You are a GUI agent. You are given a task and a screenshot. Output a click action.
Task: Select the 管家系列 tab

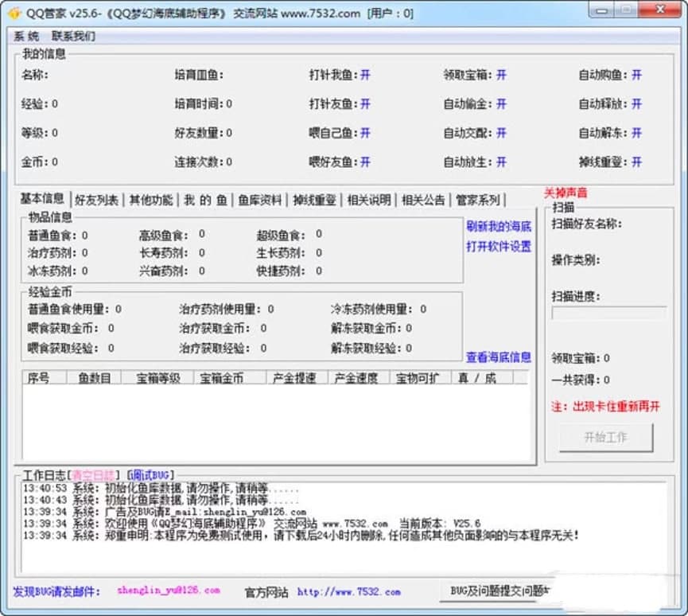[x=477, y=200]
